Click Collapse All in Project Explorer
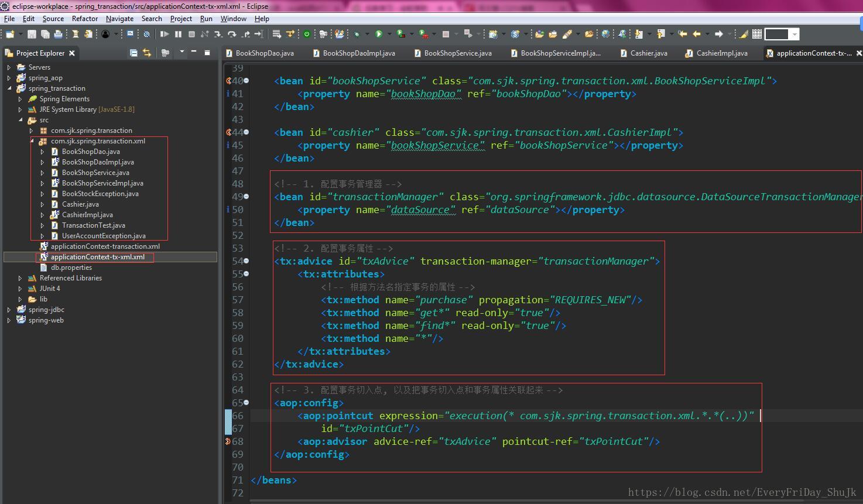This screenshot has height=504, width=863. [x=133, y=53]
